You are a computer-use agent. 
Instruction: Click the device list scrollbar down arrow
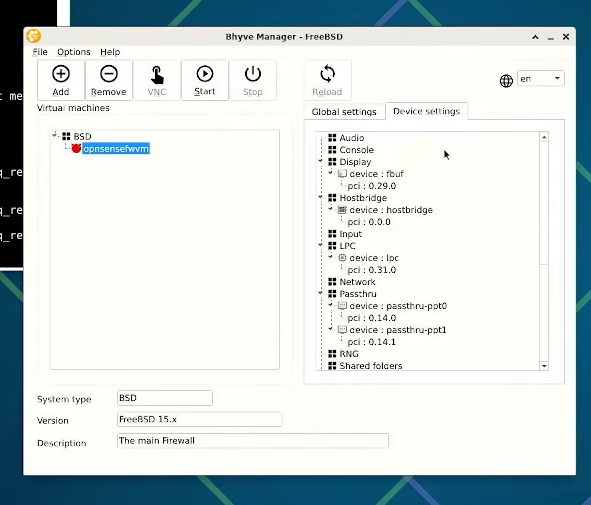544,366
